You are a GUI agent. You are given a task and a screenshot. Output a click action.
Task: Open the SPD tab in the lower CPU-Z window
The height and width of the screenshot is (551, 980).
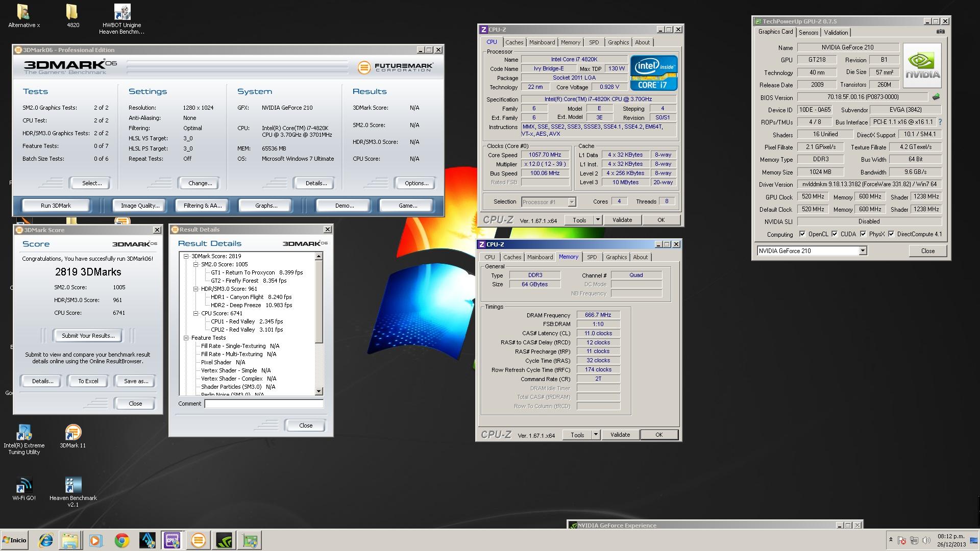tap(592, 257)
